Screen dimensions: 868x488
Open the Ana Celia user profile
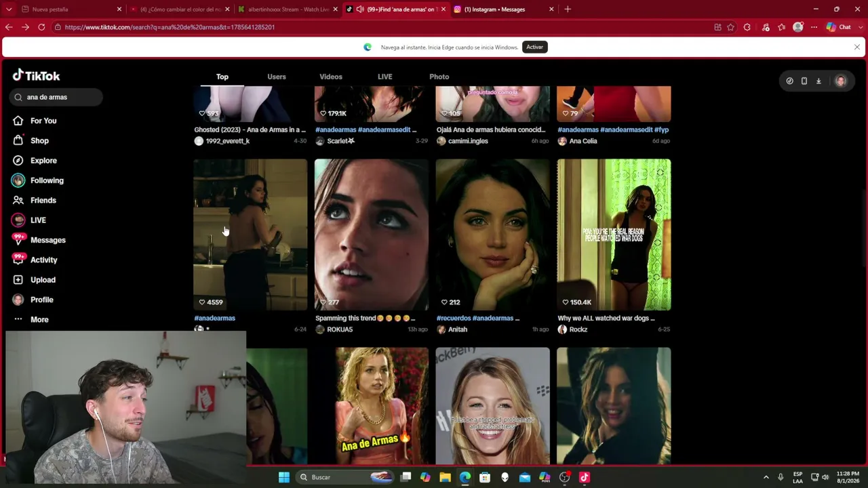[578, 141]
